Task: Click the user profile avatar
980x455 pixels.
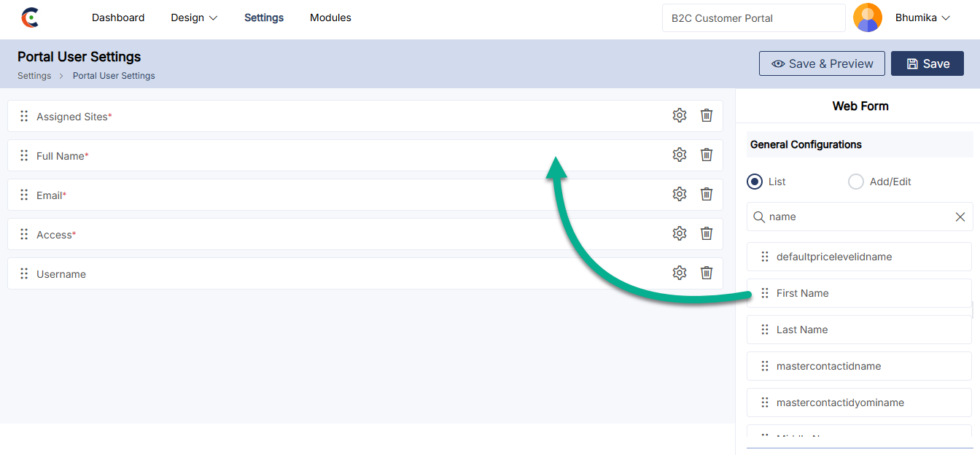Action: (x=867, y=17)
